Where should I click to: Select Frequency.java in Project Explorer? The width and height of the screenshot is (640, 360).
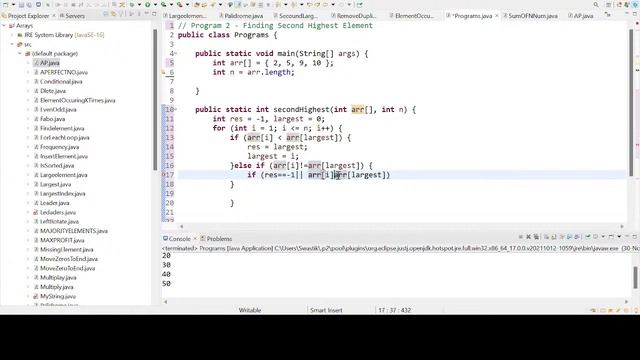[x=60, y=147]
